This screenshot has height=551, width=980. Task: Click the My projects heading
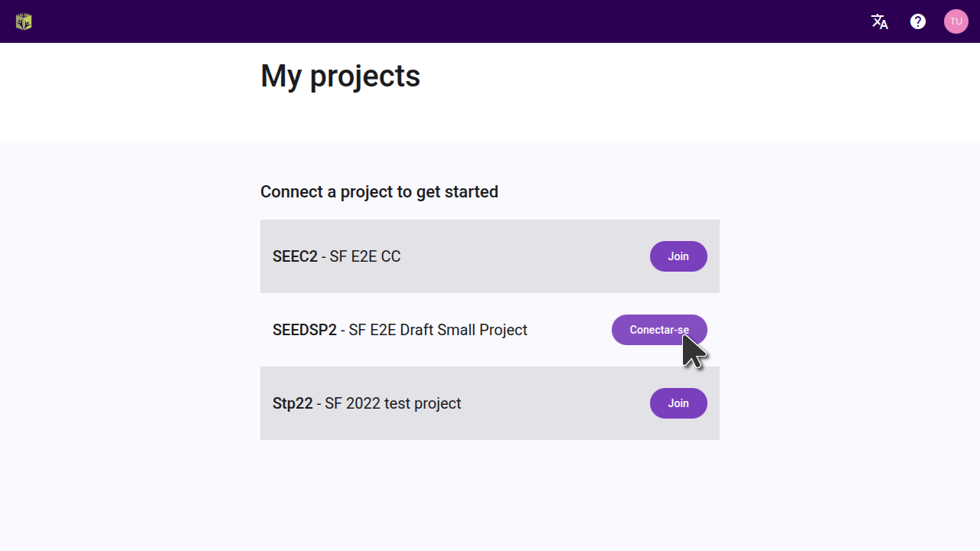340,76
